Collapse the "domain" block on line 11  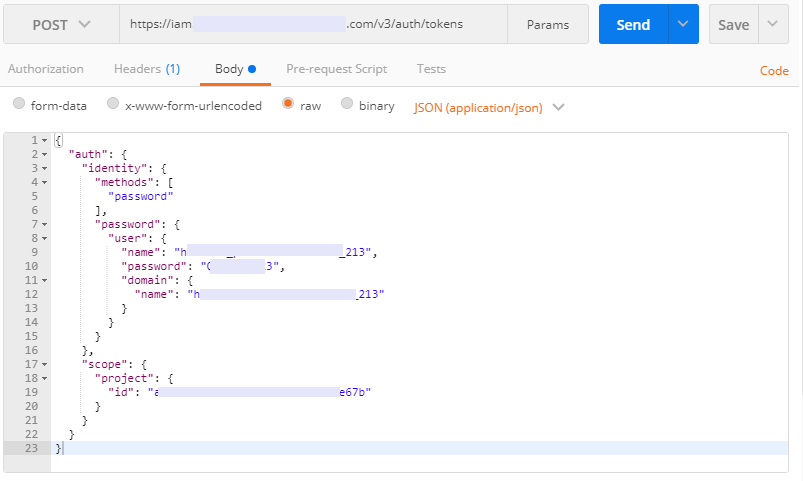click(45, 280)
